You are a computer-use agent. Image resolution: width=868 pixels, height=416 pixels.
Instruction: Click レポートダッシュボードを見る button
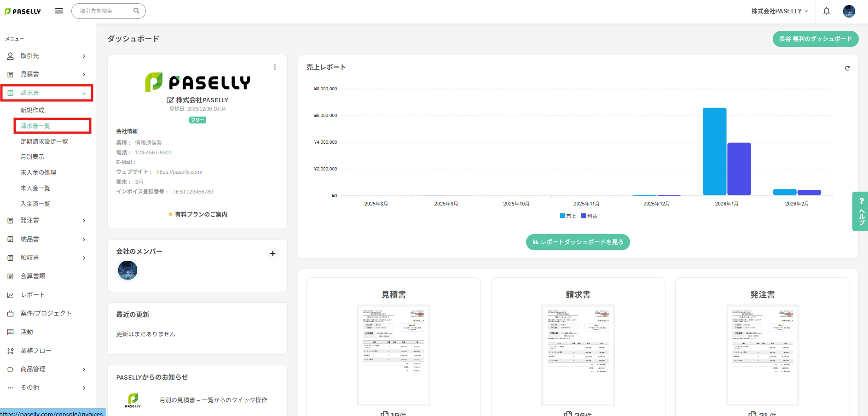click(x=578, y=242)
